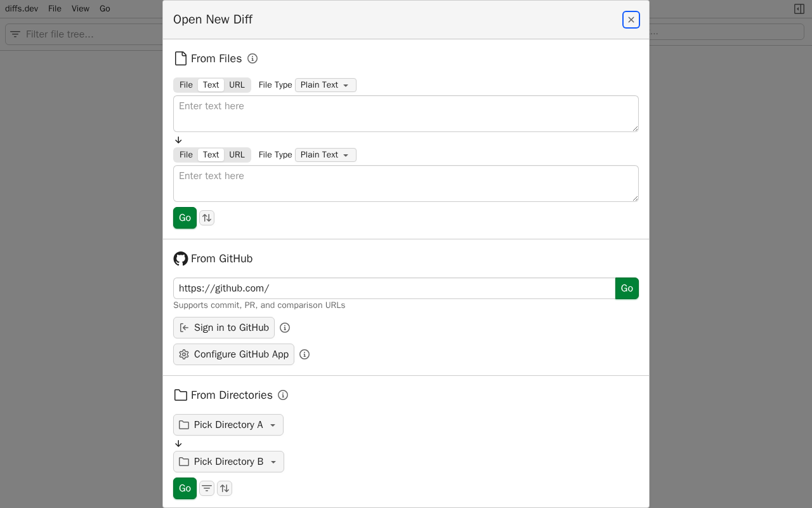This screenshot has width=812, height=508.
Task: Open directory filter options icon
Action: (x=207, y=488)
